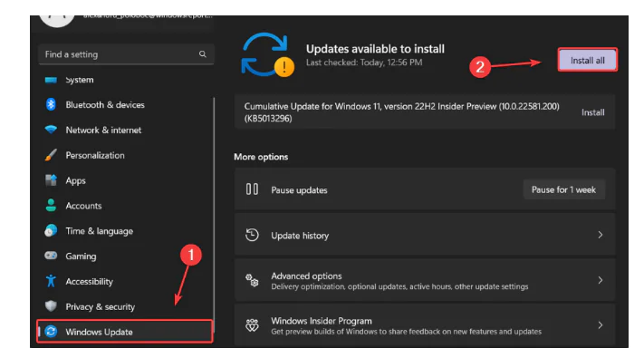Click the Delivery optimization description text
Screen dimensions: 644x358
point(399,286)
